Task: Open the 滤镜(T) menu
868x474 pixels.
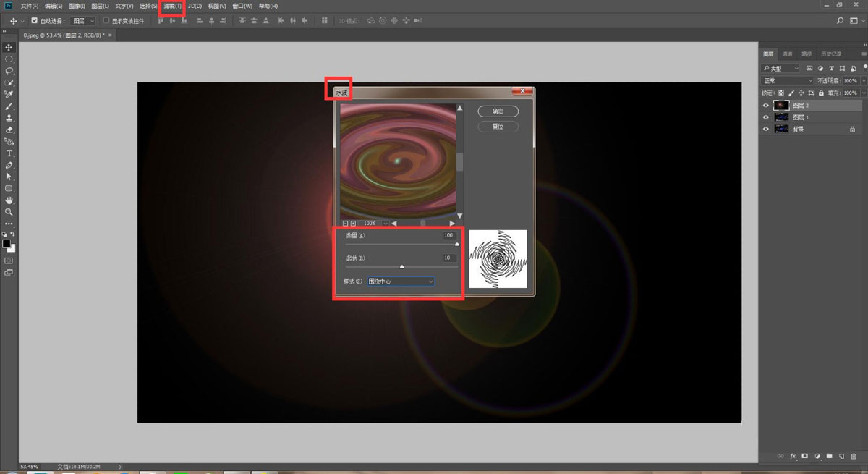Action: click(x=172, y=6)
